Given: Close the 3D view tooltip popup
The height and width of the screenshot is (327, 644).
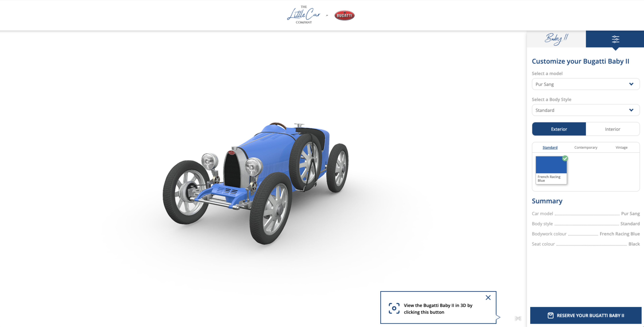Looking at the screenshot, I should [x=488, y=297].
